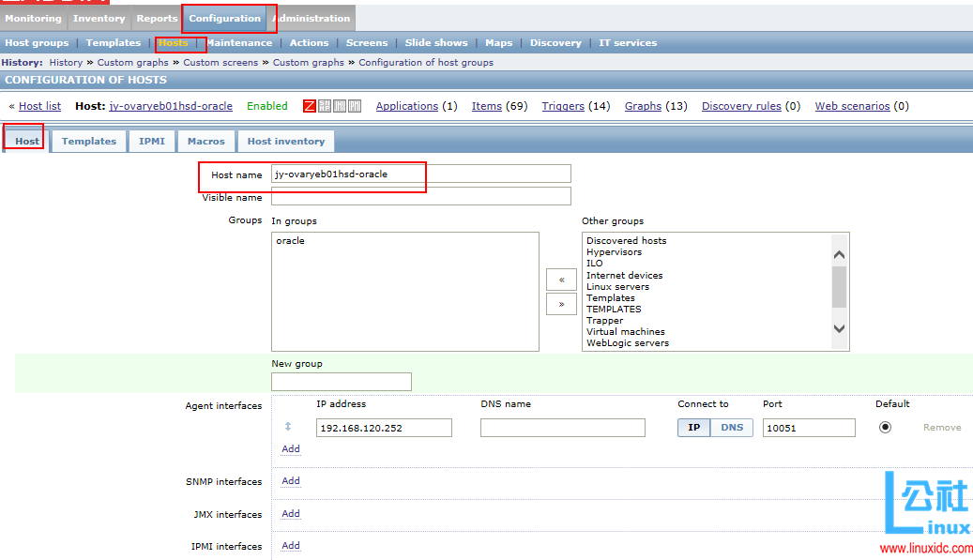Enable IP connection mode for the agent interface
Screen dimensions: 973x560
tap(693, 427)
